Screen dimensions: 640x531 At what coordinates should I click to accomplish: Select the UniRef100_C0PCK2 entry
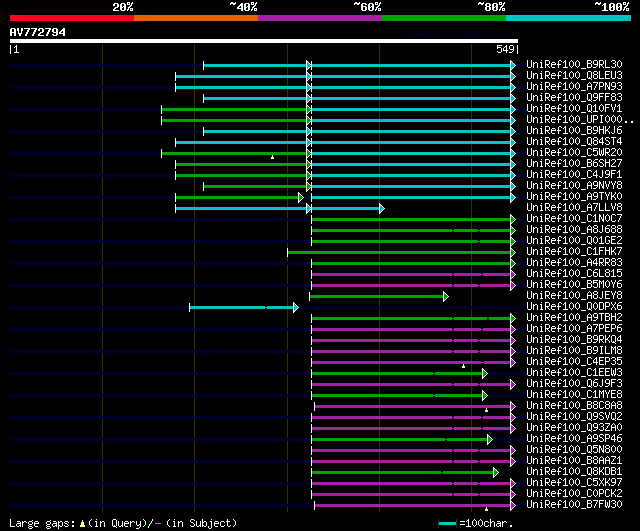tap(574, 494)
